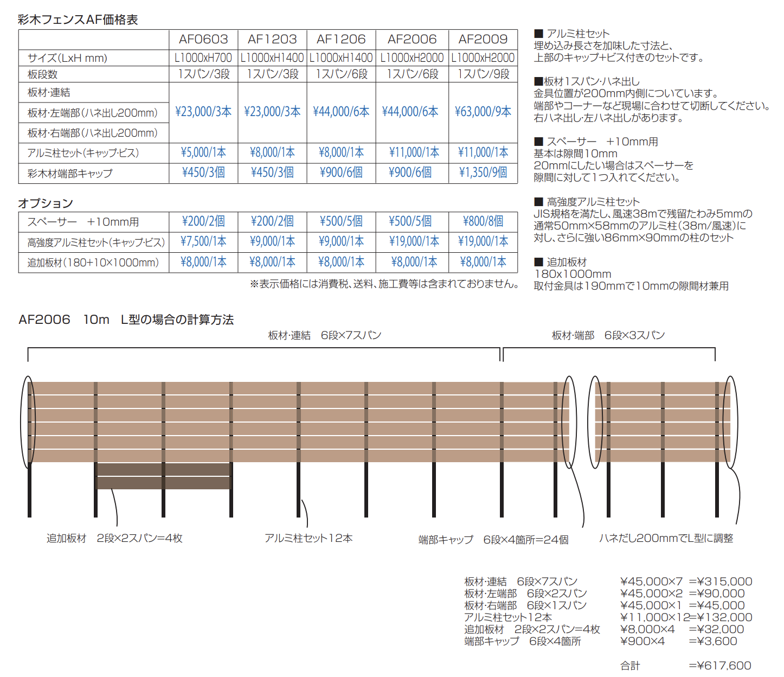784x677 pixels.
Task: Select the AF2006 column header
Action: 412,40
